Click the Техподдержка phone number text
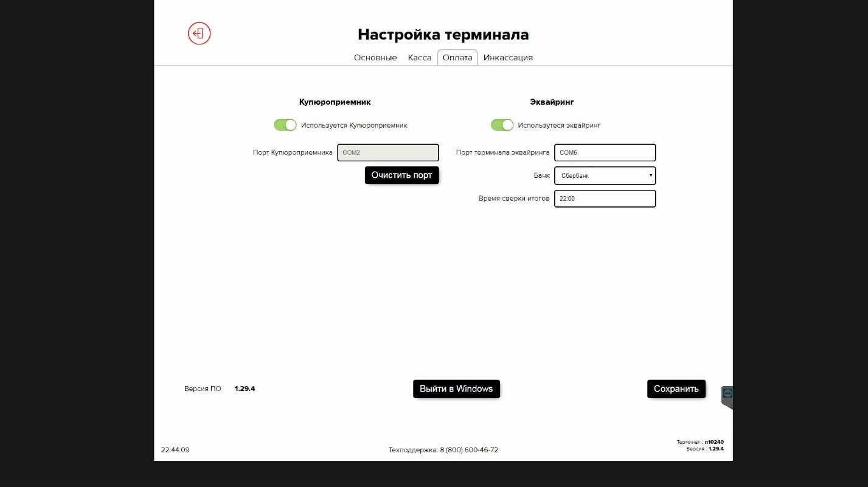Image resolution: width=868 pixels, height=487 pixels. tap(443, 450)
